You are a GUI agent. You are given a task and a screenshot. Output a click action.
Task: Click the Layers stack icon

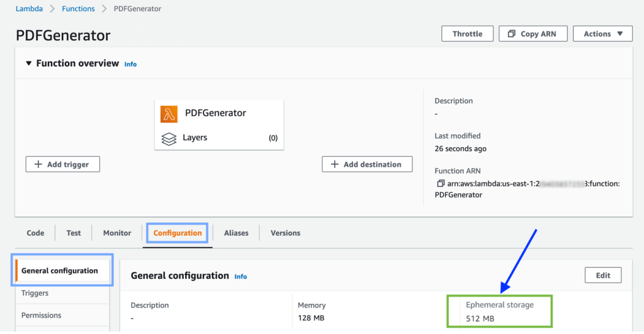point(169,138)
